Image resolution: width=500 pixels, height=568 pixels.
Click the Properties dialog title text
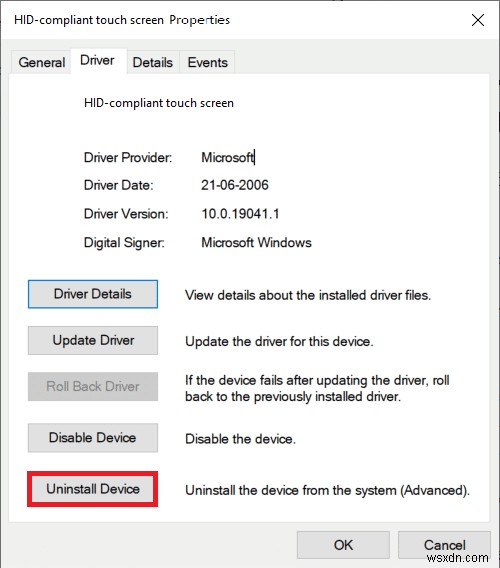tap(122, 20)
